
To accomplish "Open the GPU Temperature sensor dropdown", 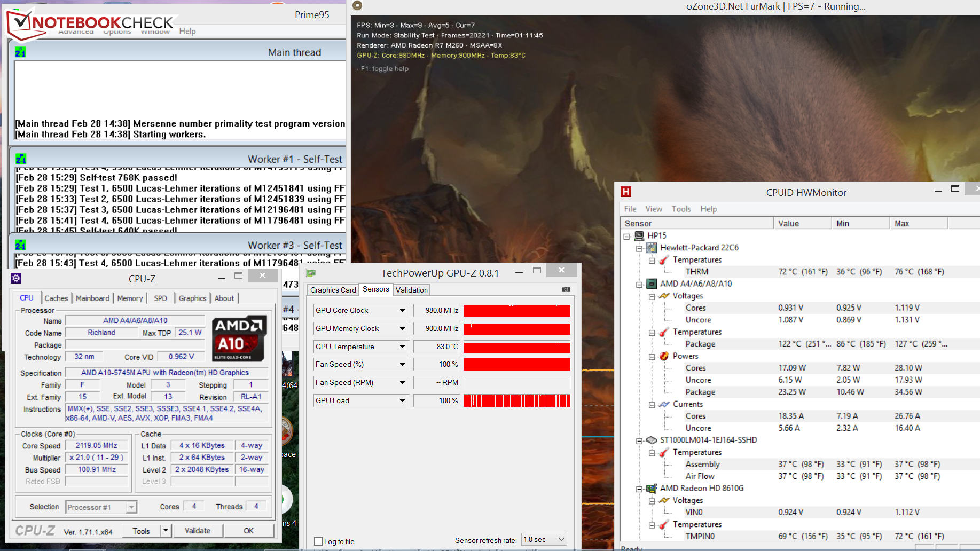I will coord(402,347).
